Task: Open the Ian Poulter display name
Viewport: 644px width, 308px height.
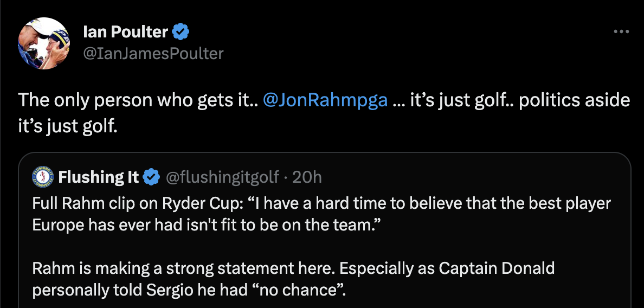Action: 125,33
